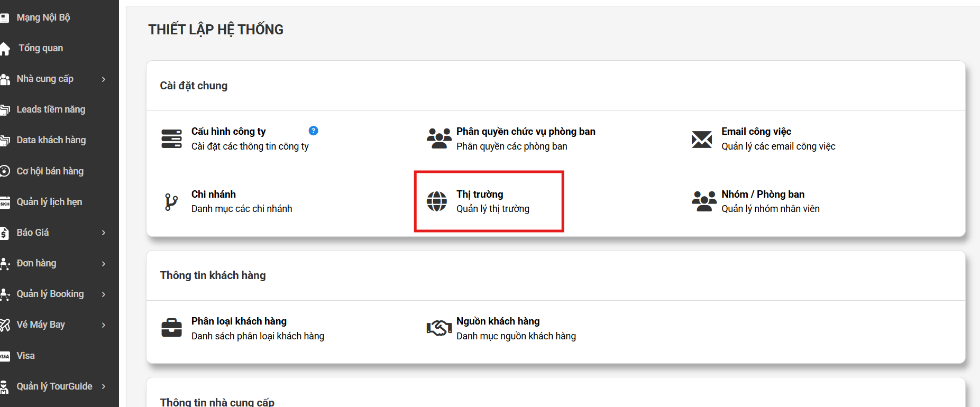The height and width of the screenshot is (407, 980).
Task: Go to Data khách hàng menu item
Action: pos(51,140)
